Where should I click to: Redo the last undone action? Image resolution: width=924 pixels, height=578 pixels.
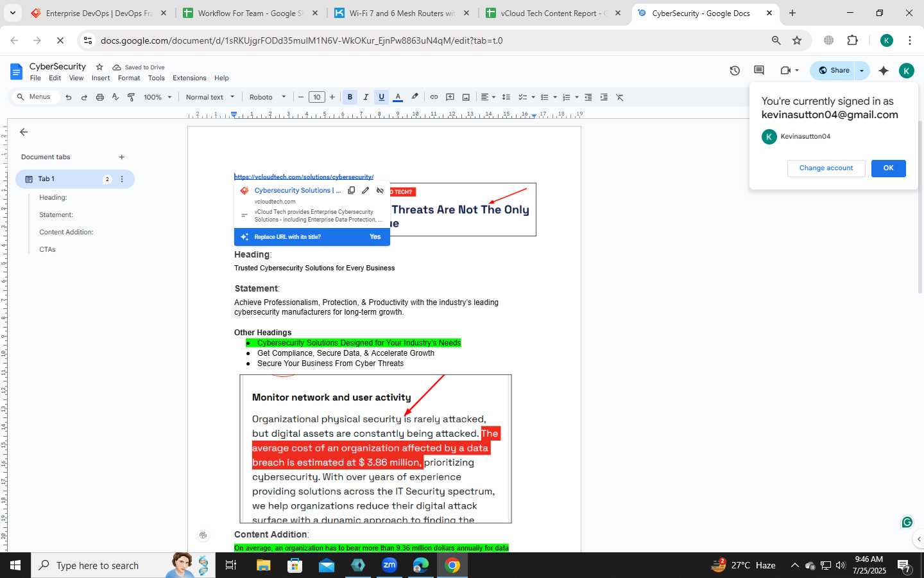tap(84, 98)
